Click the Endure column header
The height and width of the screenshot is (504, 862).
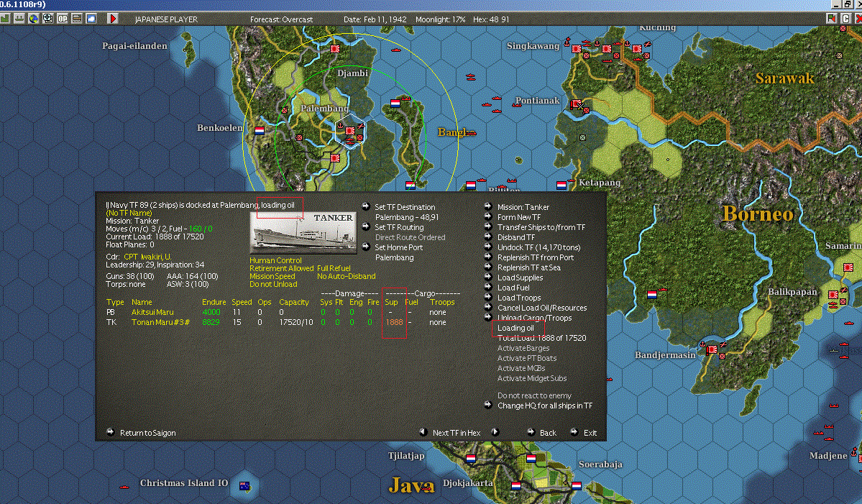coord(214,302)
